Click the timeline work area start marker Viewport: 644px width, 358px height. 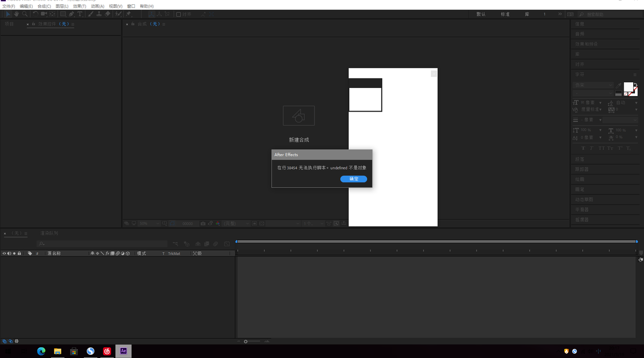tap(237, 242)
